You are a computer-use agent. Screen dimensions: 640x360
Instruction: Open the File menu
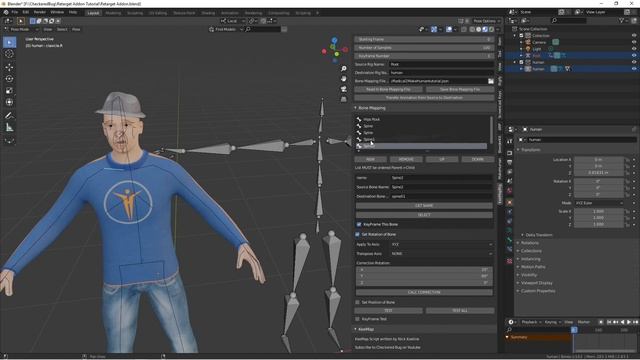15,12
